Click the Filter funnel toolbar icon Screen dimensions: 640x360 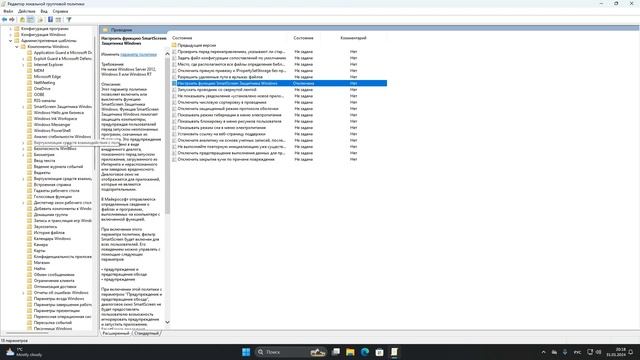pyautogui.click(x=69, y=20)
